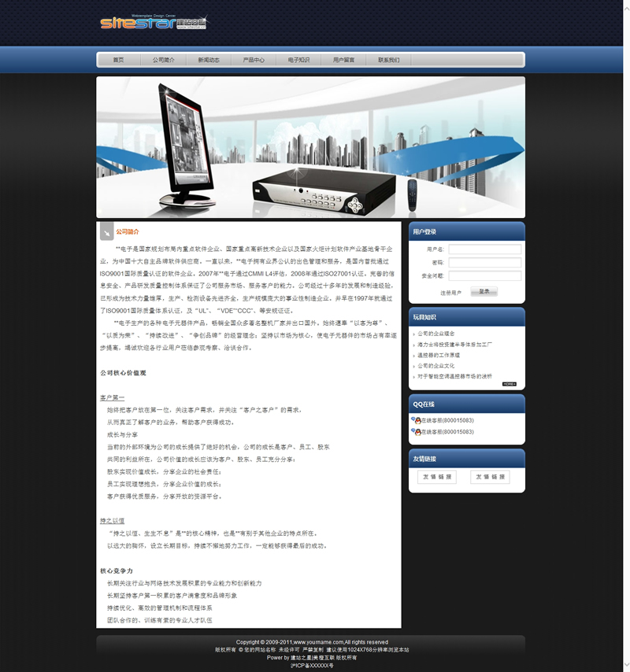Image resolution: width=630 pixels, height=672 pixels.
Task: Click the second QQ penguin icon
Action: pyautogui.click(x=415, y=432)
